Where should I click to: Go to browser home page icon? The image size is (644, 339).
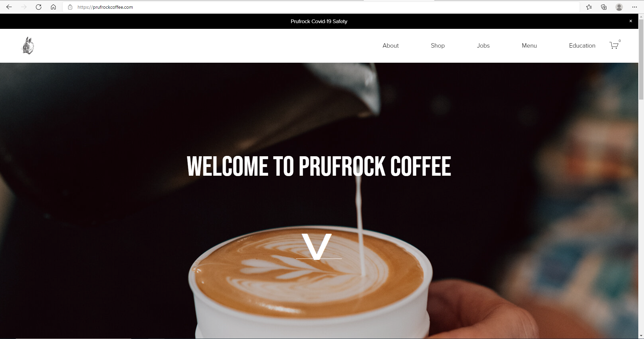tap(53, 7)
